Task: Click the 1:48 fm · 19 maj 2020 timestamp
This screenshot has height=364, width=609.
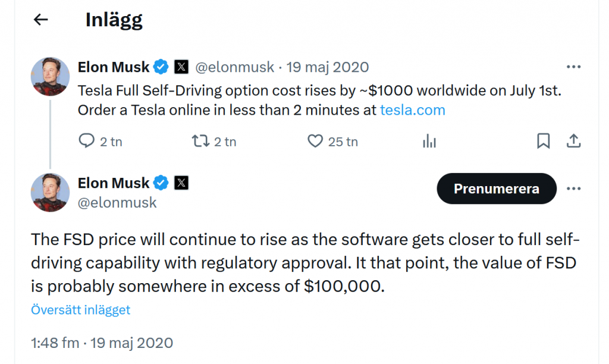Action: 102,343
